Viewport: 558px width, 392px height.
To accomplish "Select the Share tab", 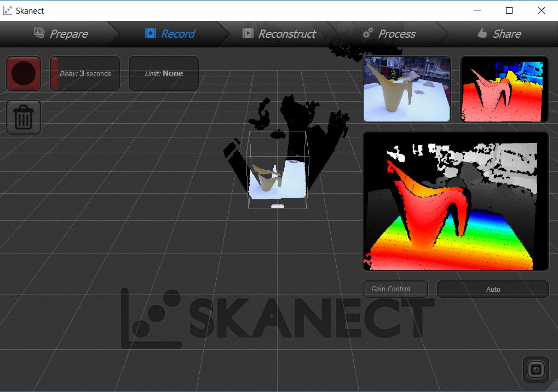I will click(499, 34).
